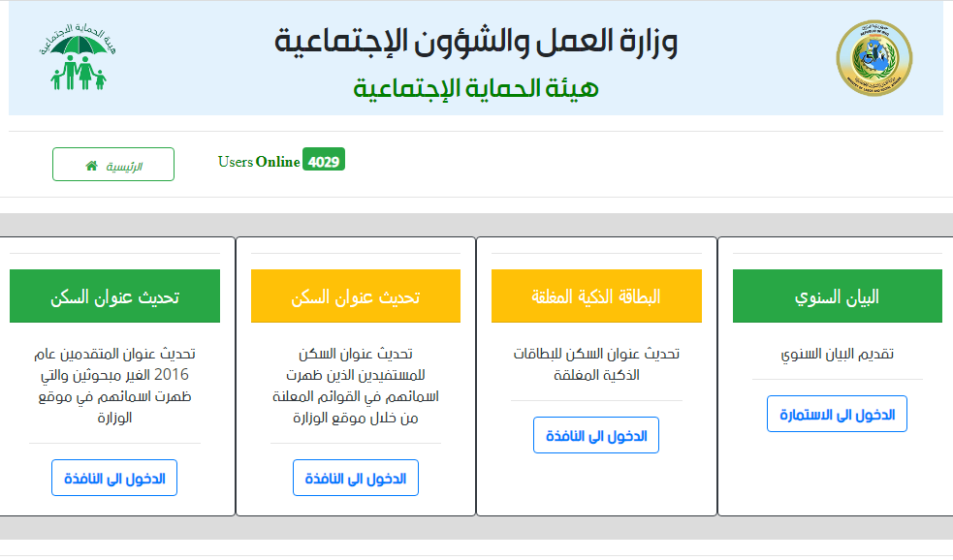Click the yellow البطاقة الذكية المغلقة header
953x560 pixels.
coord(596,296)
